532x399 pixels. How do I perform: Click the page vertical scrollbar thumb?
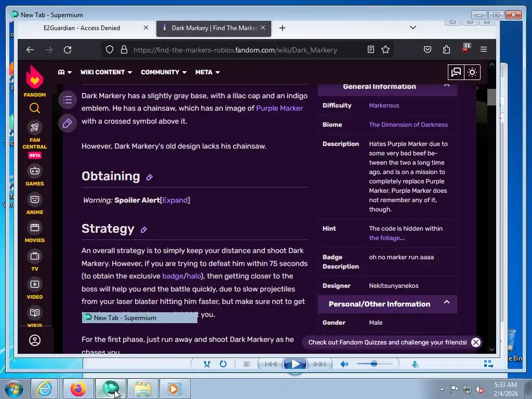pyautogui.click(x=491, y=97)
